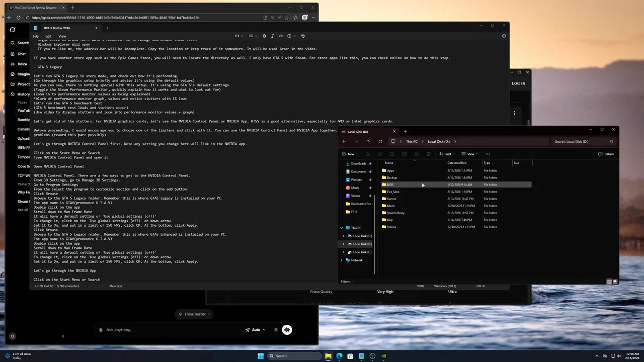This screenshot has width=644, height=362.
Task: Click the microphone dictation icon in Grok
Action: point(276,330)
